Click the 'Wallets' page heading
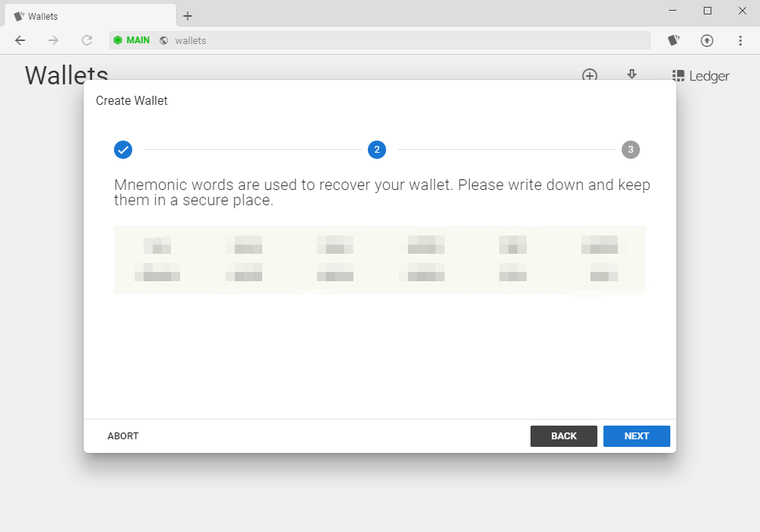 [66, 74]
